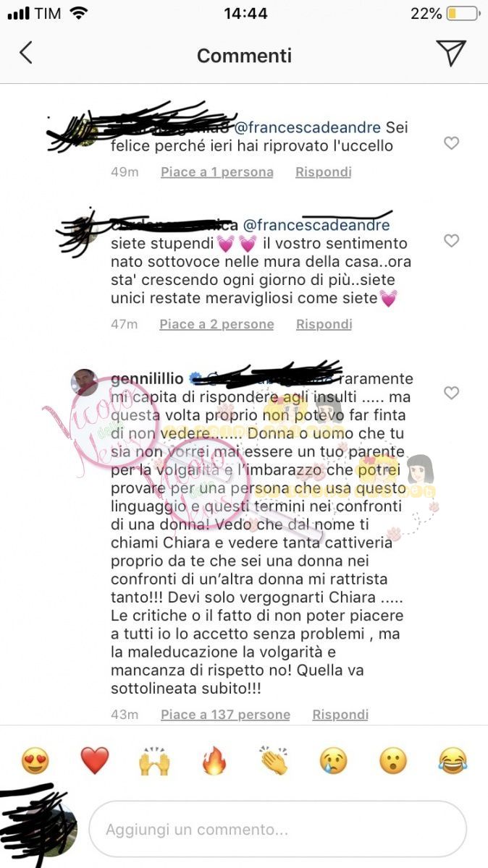Viewport: 488px width, 868px height.
Task: Like the 'siete stupendi' comment
Action: [x=451, y=241]
